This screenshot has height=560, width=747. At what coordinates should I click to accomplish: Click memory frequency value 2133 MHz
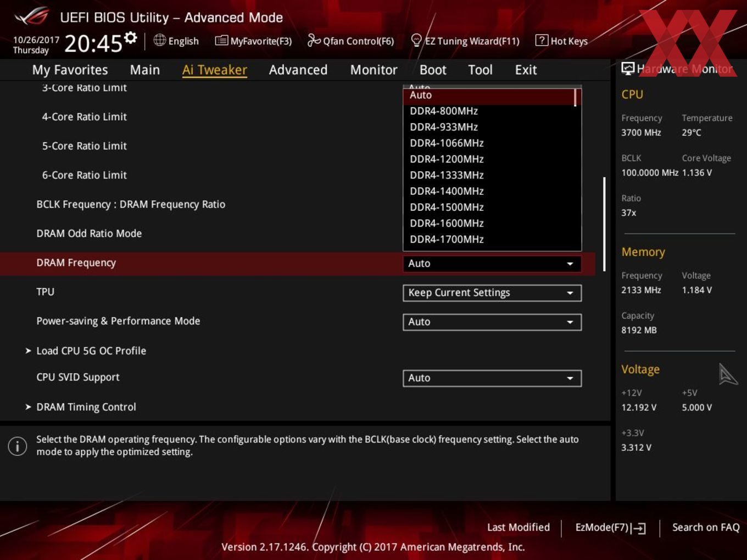coord(641,290)
